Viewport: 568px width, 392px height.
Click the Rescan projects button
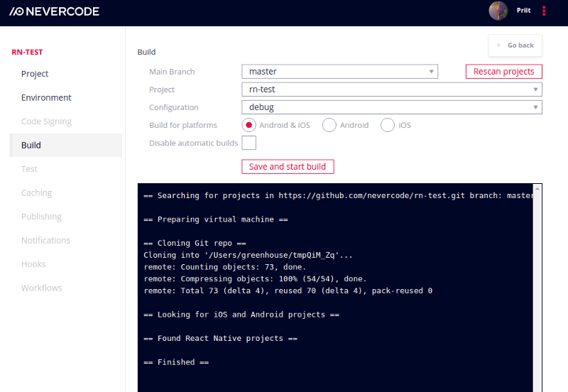click(504, 72)
